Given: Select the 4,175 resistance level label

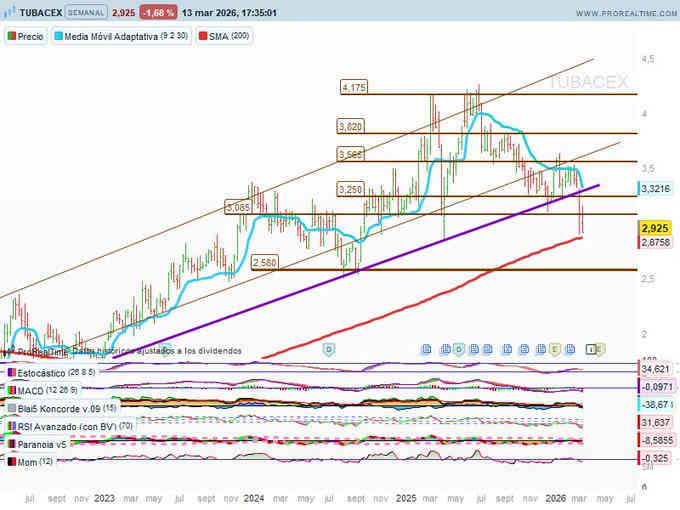Looking at the screenshot, I should point(354,88).
